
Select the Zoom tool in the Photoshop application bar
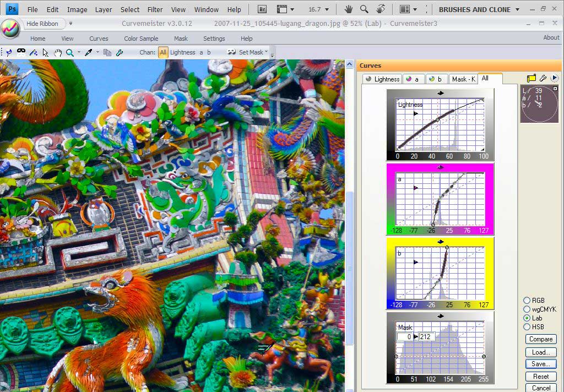tap(364, 9)
